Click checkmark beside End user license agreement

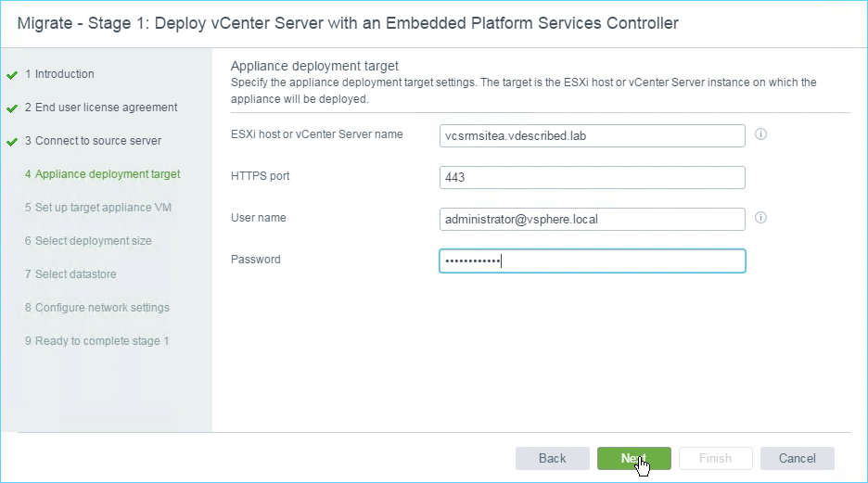tap(12, 108)
